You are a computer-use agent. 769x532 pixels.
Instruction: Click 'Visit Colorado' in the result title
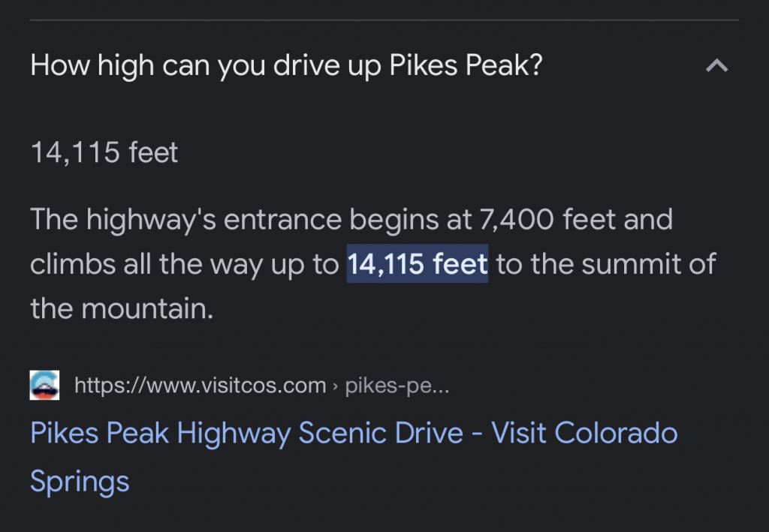pos(584,433)
